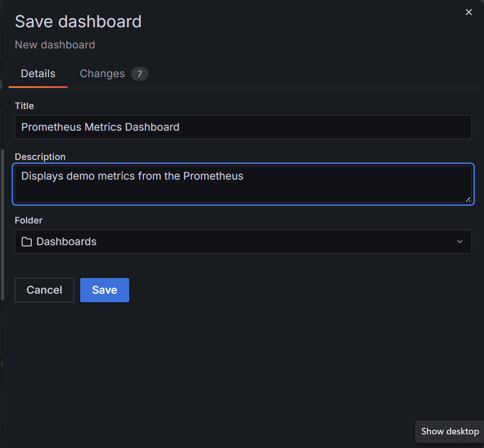Click the "Description" field label

click(40, 157)
